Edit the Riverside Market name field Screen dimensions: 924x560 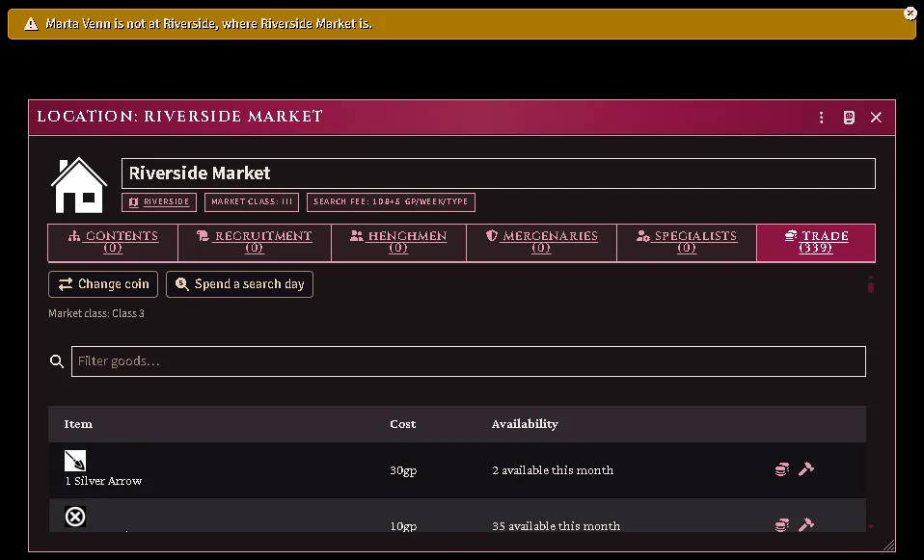(x=498, y=173)
